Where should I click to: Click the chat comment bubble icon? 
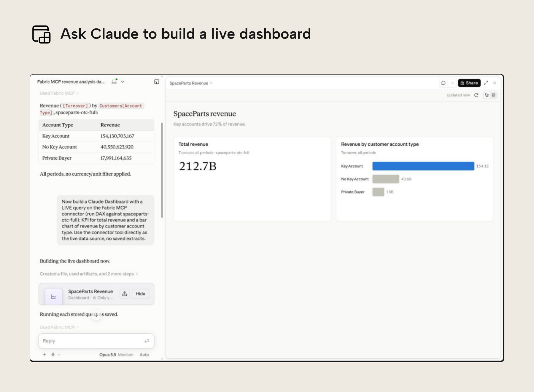pyautogui.click(x=443, y=83)
